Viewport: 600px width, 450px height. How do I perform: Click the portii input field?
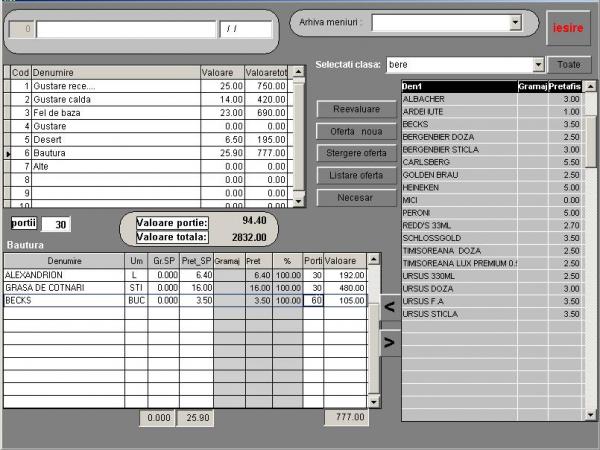(x=56, y=224)
